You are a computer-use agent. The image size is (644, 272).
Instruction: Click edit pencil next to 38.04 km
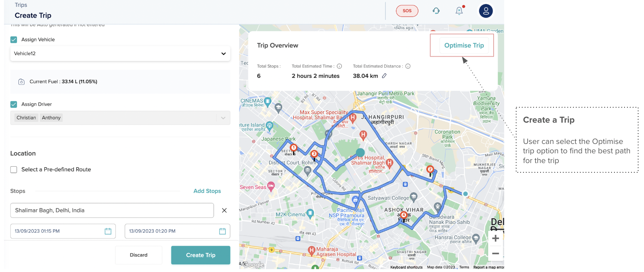tap(384, 76)
